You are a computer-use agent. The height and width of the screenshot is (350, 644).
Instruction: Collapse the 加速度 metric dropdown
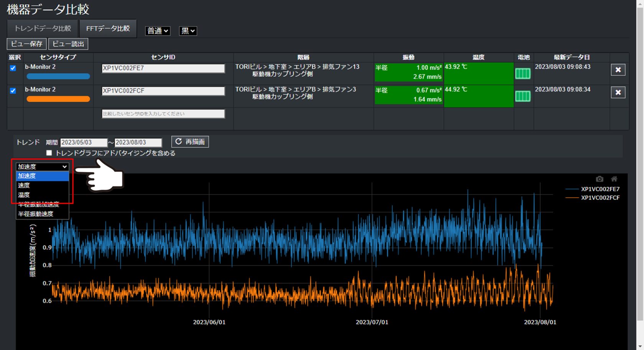point(42,167)
